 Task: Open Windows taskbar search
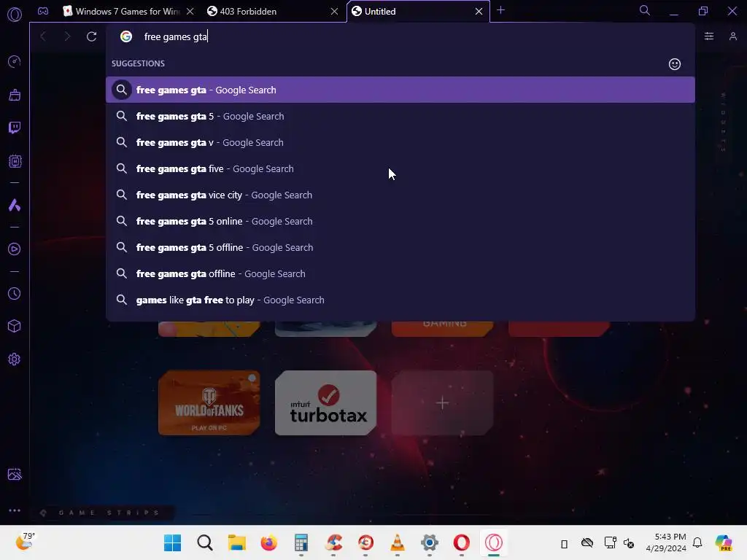pyautogui.click(x=205, y=542)
